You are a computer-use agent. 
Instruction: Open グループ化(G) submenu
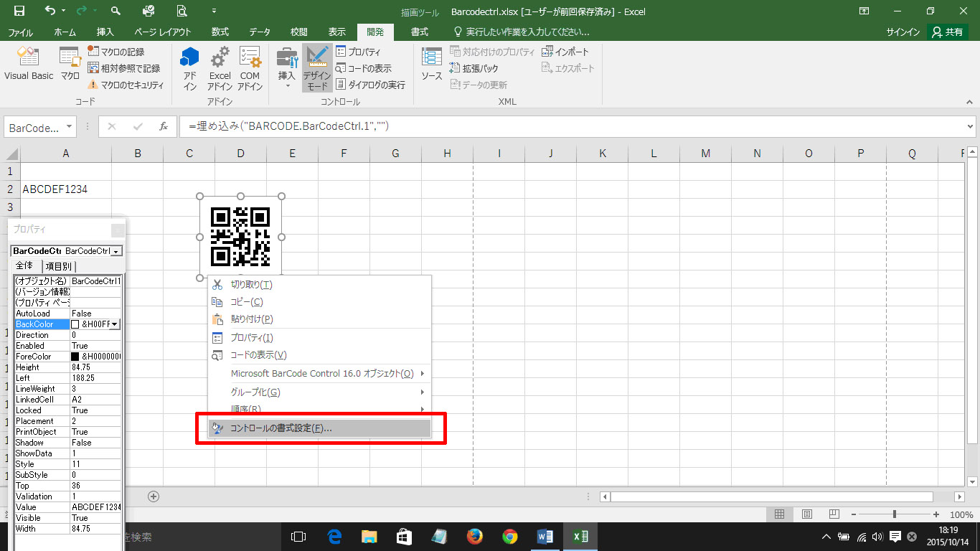point(319,392)
